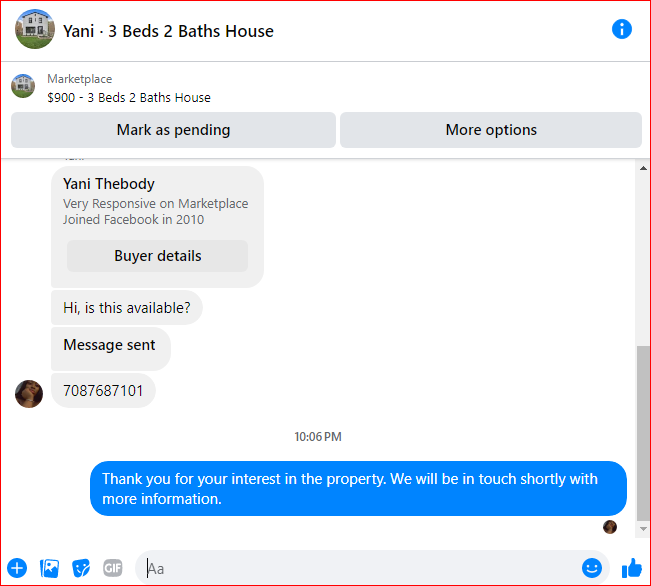Open the $900 - 3 Beds 2 Baths House listing link
Viewport: 651px width, 586px height.
[x=129, y=98]
